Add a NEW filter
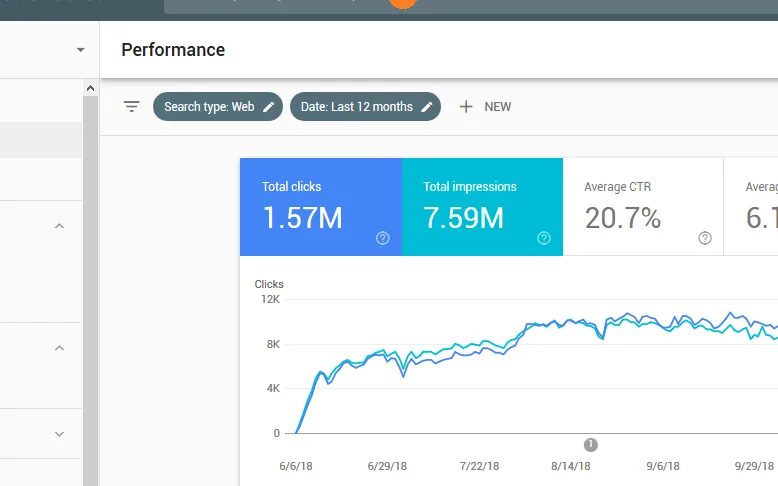 [485, 107]
